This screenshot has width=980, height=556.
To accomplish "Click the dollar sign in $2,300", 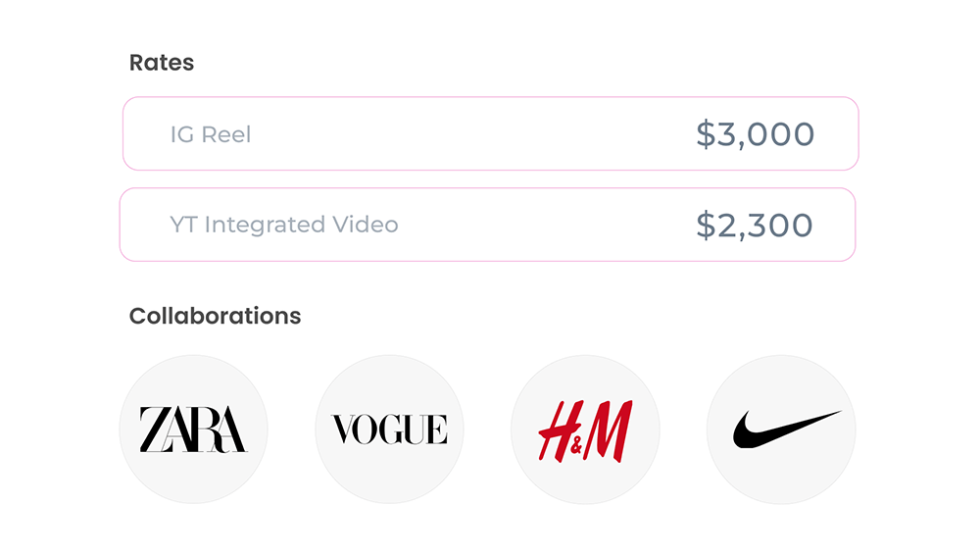I will tap(706, 226).
